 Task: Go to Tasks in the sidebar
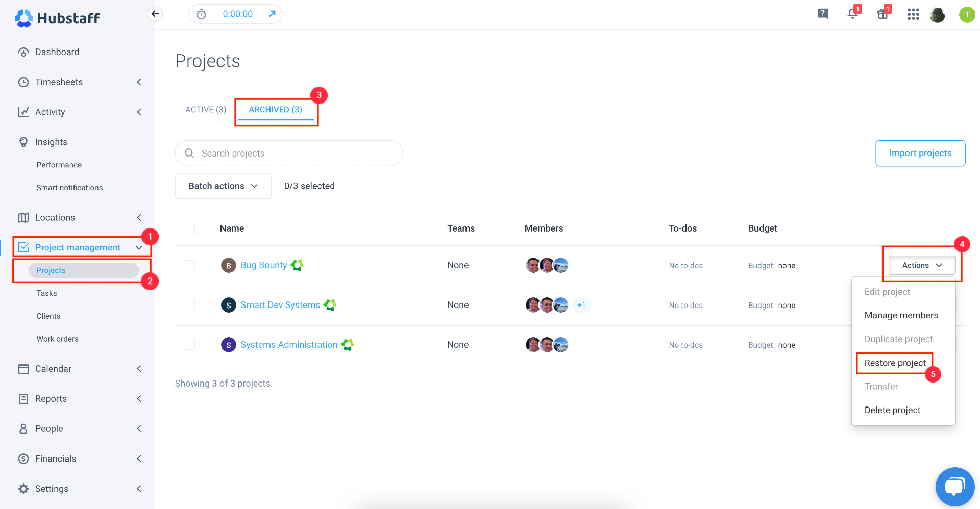[47, 293]
